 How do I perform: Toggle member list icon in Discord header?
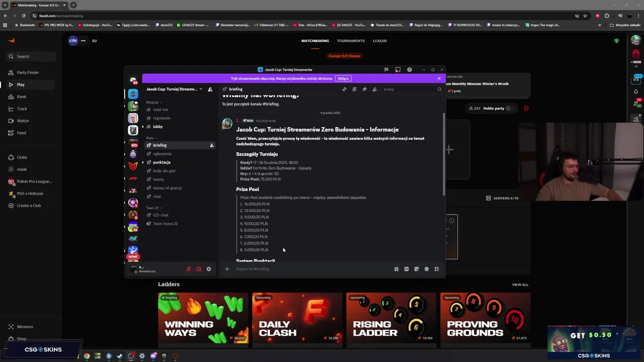point(374,89)
